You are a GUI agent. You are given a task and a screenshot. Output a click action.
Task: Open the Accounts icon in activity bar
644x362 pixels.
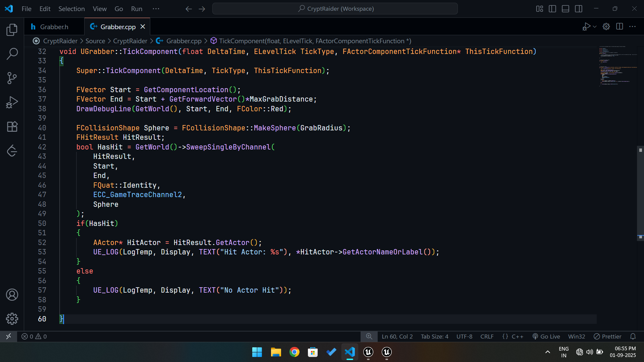(12, 295)
